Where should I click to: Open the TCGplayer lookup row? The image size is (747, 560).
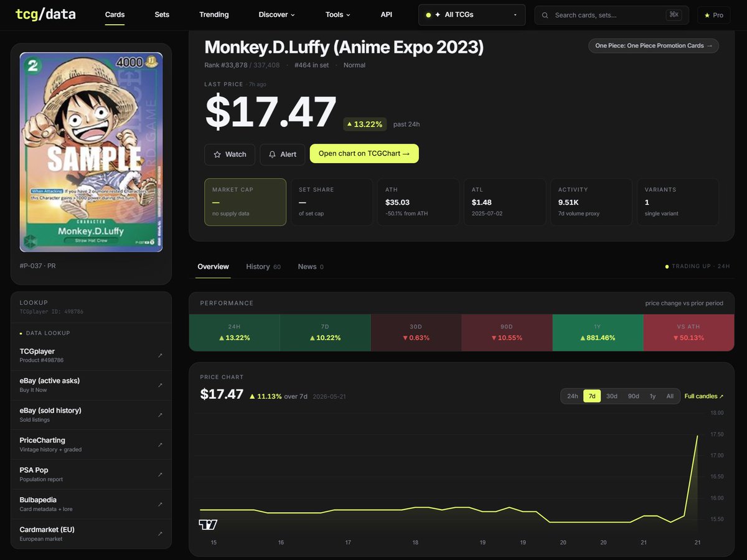click(91, 355)
